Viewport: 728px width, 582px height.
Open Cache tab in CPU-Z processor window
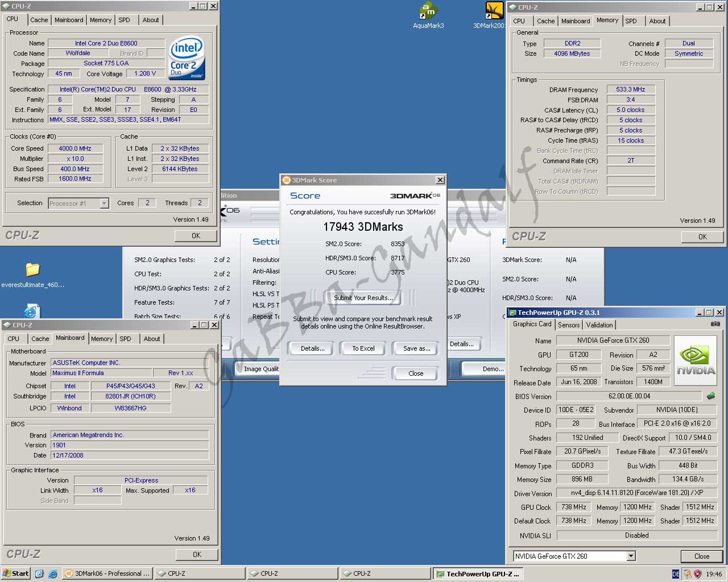pos(39,20)
